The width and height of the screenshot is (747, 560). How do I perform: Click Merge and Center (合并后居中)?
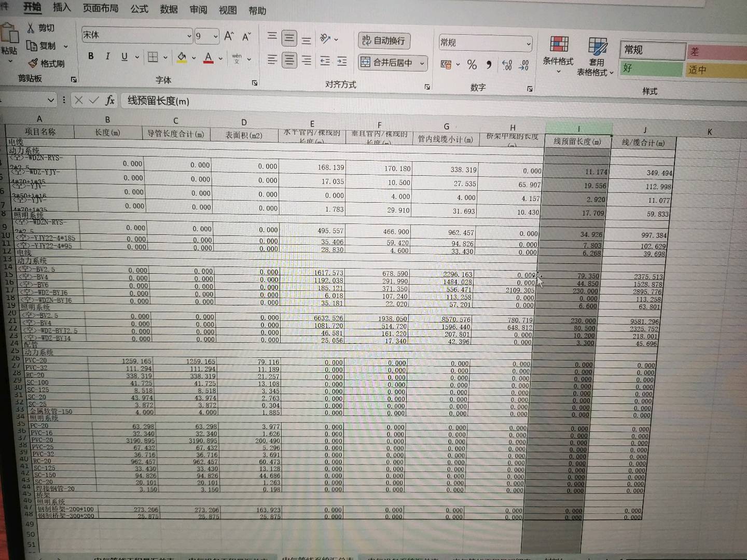point(387,63)
